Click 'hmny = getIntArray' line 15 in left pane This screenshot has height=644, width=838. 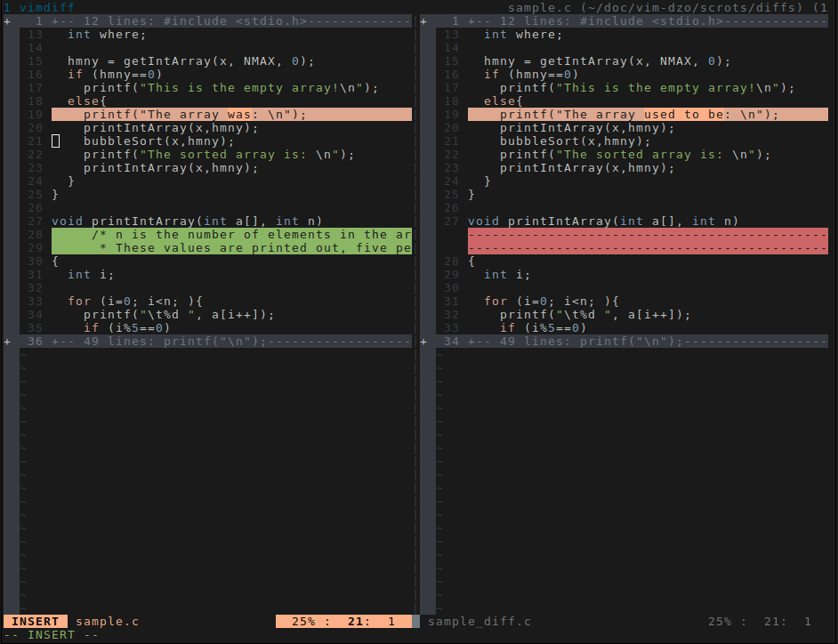[190, 61]
